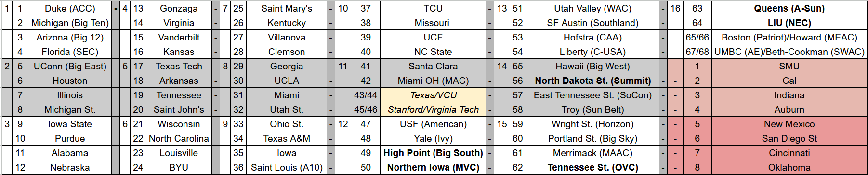Click the New Mexico cell
The width and height of the screenshot is (868, 175).
(789, 124)
